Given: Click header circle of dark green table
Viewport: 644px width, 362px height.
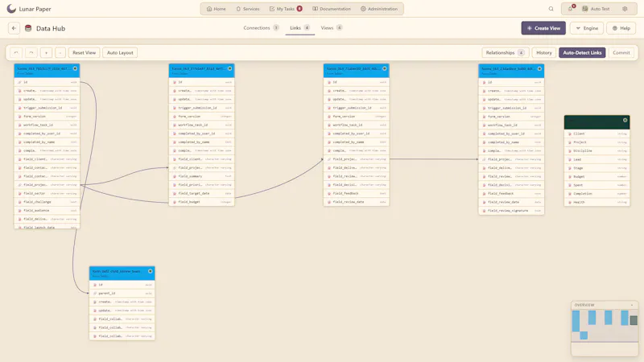Looking at the screenshot, I should click(x=625, y=120).
